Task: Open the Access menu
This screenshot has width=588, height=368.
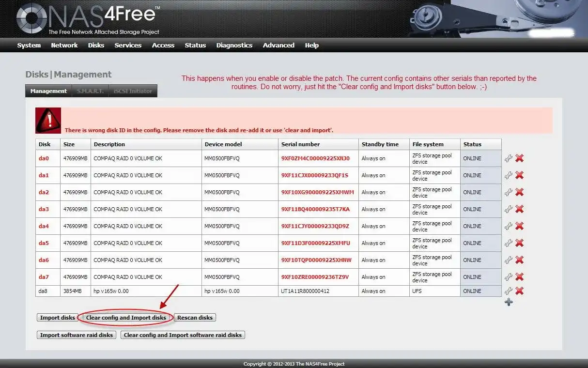Action: click(x=163, y=45)
